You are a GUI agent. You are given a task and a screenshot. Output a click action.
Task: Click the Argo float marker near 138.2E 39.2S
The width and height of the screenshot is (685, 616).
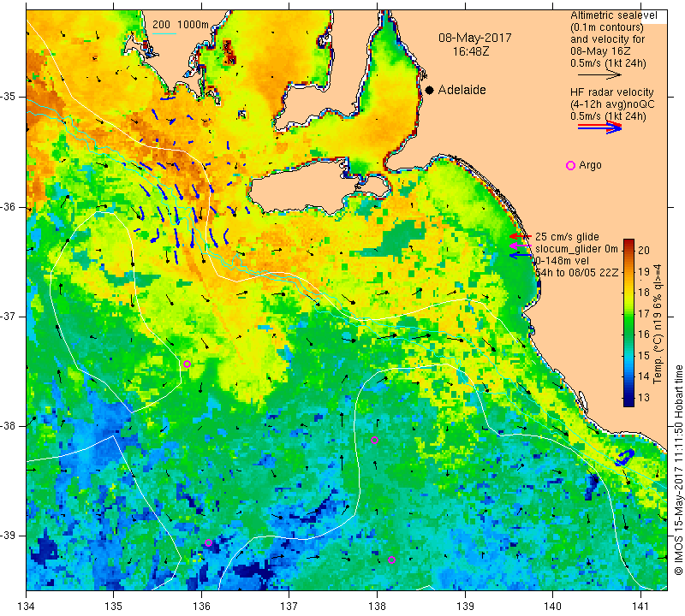click(x=391, y=560)
